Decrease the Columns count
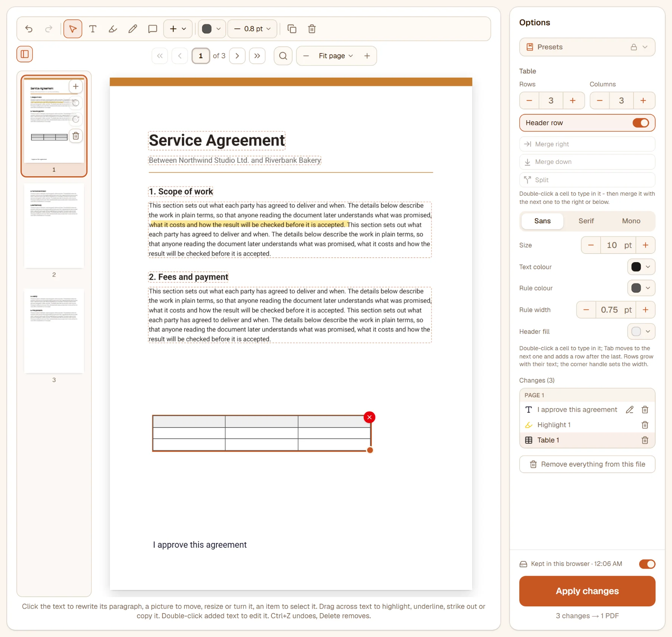This screenshot has width=672, height=637. pos(600,100)
